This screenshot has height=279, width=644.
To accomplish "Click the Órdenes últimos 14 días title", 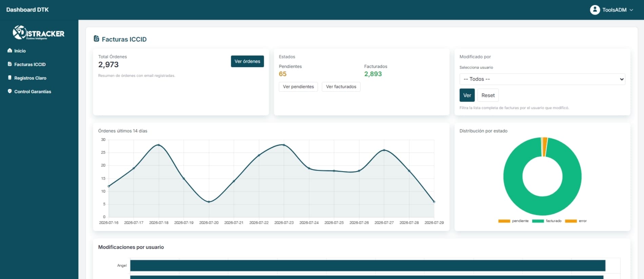I will 123,131.
